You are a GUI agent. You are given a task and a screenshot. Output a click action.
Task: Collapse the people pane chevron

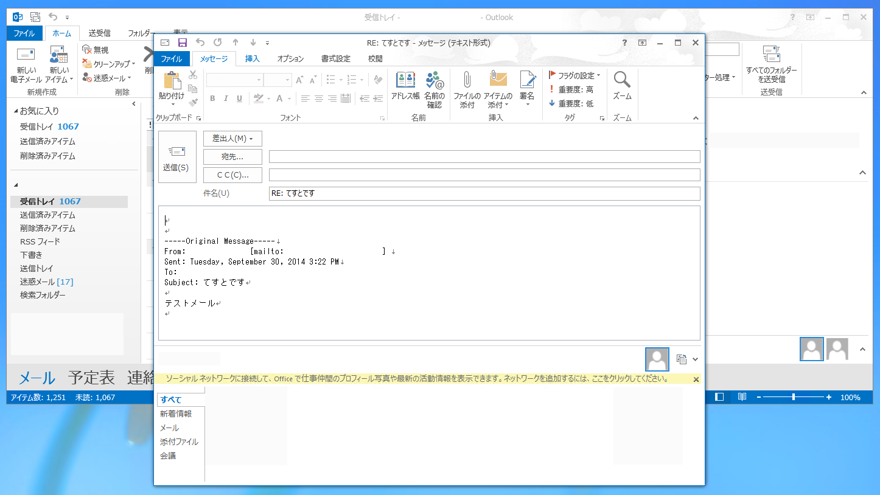[695, 359]
